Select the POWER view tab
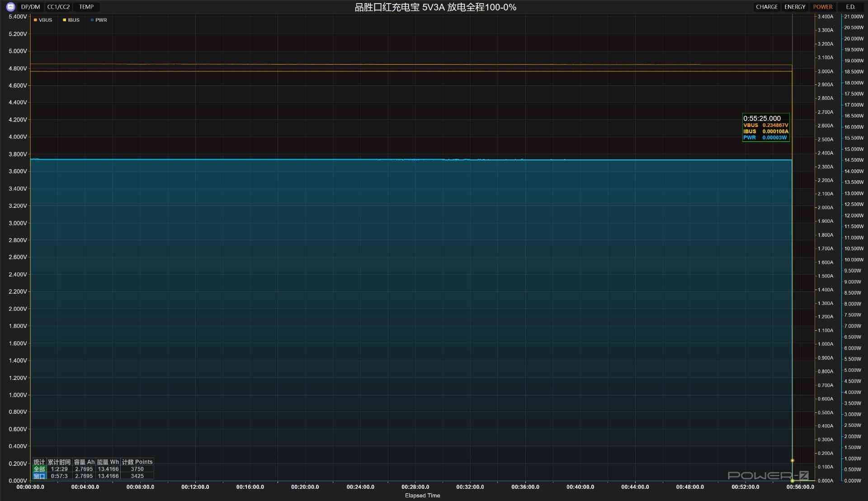This screenshot has height=501, width=868. click(822, 7)
